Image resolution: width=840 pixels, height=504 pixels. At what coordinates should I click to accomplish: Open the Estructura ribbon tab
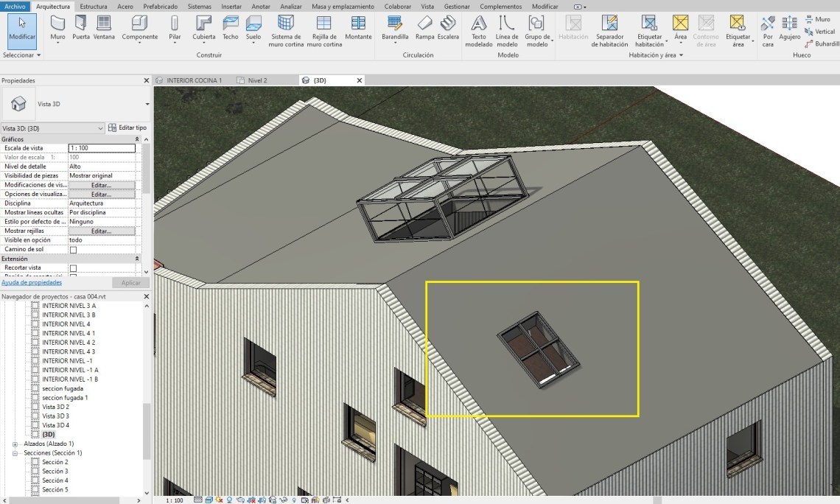(93, 7)
